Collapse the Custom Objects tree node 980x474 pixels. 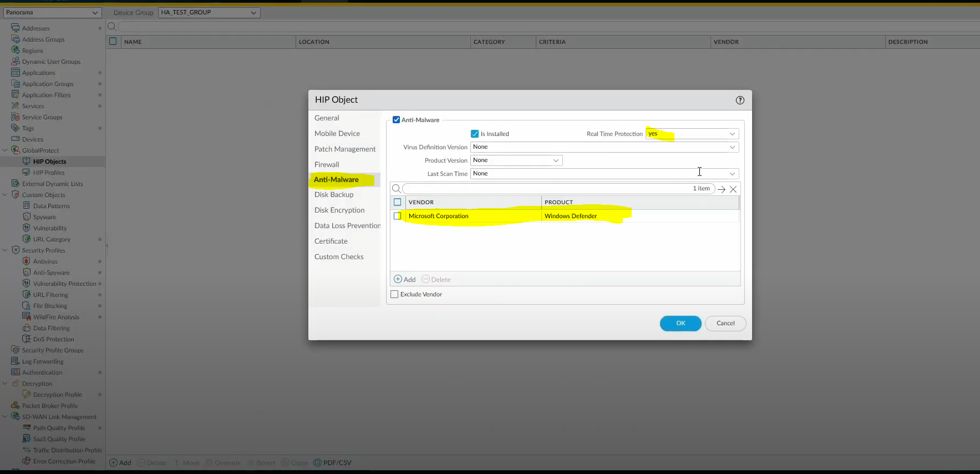coord(5,194)
